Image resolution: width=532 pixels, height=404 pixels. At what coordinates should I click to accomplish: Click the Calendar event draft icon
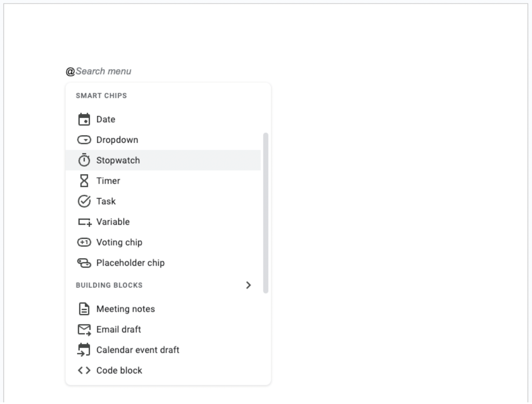click(84, 350)
